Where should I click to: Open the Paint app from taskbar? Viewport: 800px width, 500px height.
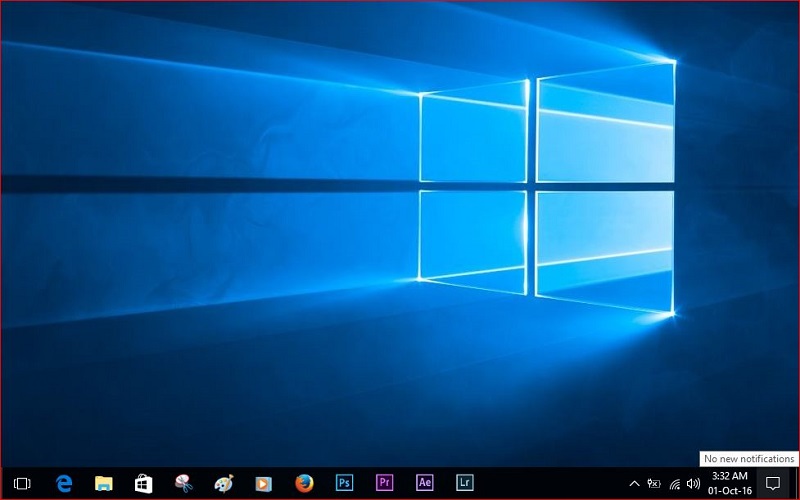pyautogui.click(x=223, y=483)
